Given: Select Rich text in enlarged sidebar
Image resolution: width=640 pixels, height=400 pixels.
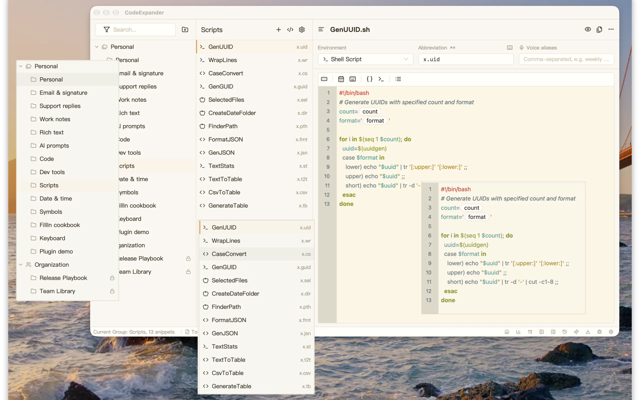Looking at the screenshot, I should click(x=67, y=132).
